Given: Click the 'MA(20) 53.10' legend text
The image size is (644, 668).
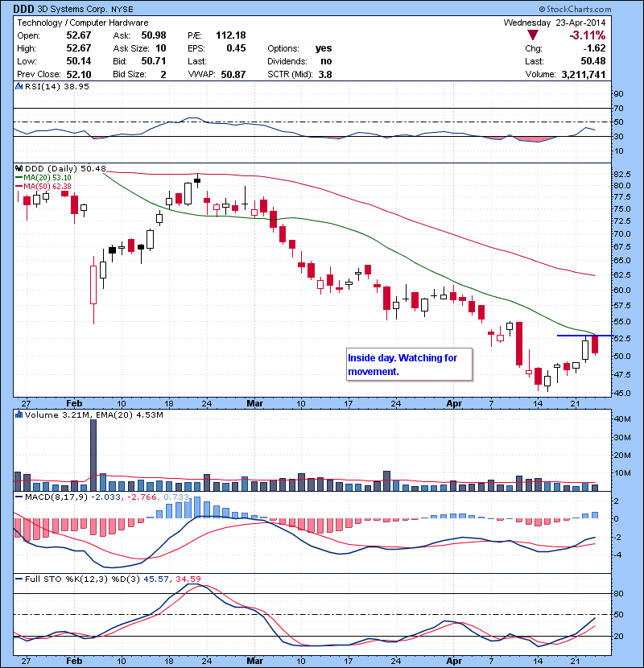Looking at the screenshot, I should click(47, 178).
